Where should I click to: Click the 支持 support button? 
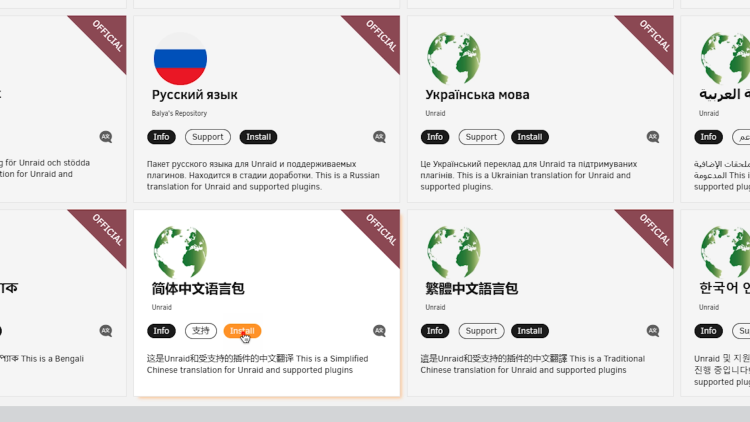(x=201, y=331)
